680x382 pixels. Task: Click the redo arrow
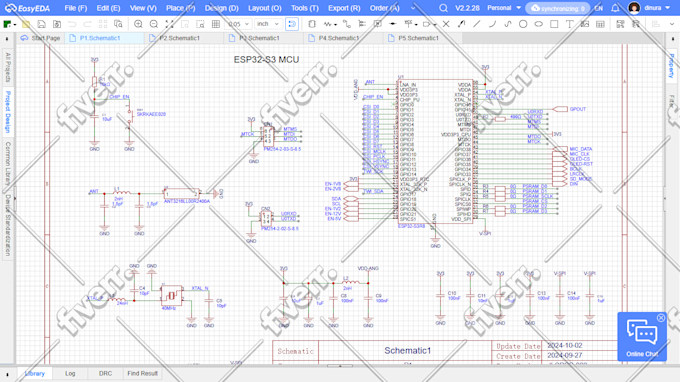pyautogui.click(x=87, y=24)
